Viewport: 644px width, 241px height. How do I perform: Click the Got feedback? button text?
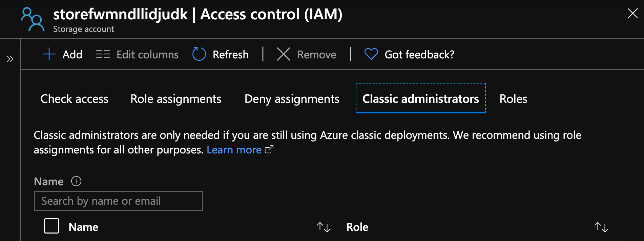click(x=419, y=55)
